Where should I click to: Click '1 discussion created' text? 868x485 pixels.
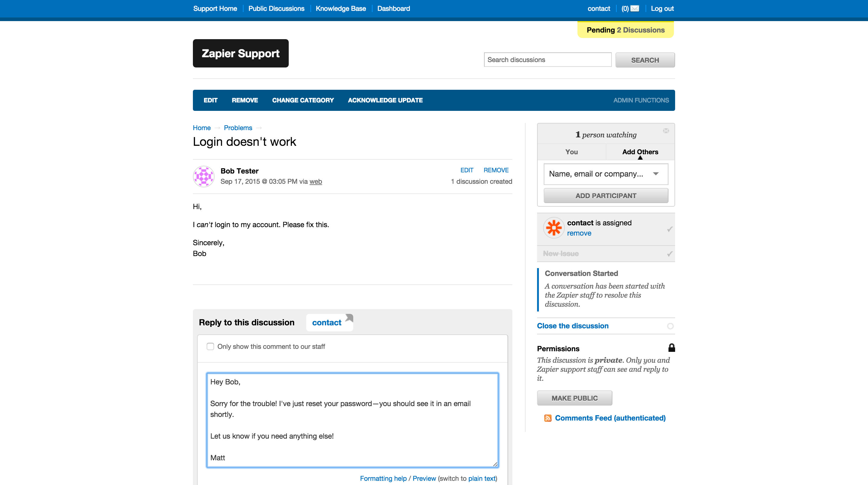481,181
